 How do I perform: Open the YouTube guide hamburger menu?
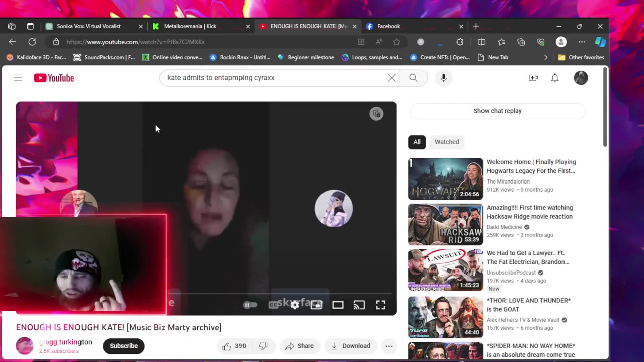pos(18,78)
